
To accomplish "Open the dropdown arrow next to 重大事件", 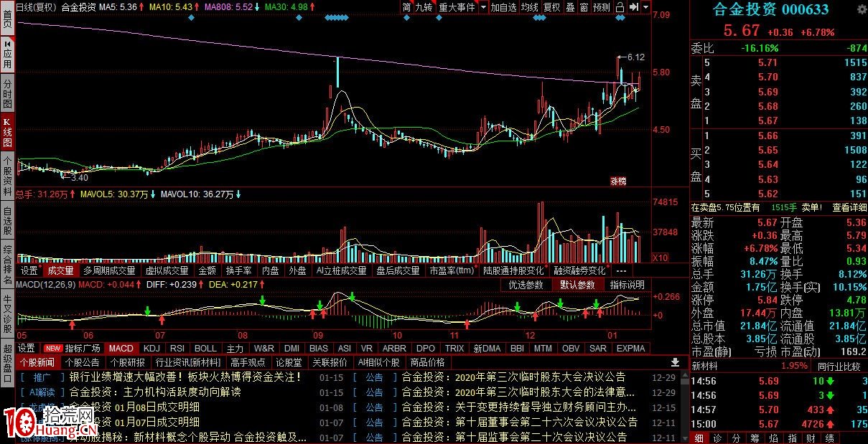I will point(483,7).
